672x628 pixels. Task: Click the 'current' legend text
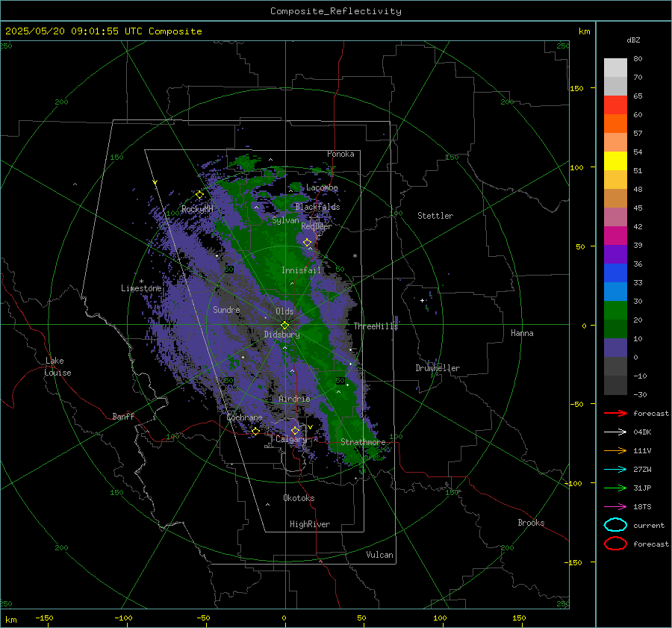648,525
